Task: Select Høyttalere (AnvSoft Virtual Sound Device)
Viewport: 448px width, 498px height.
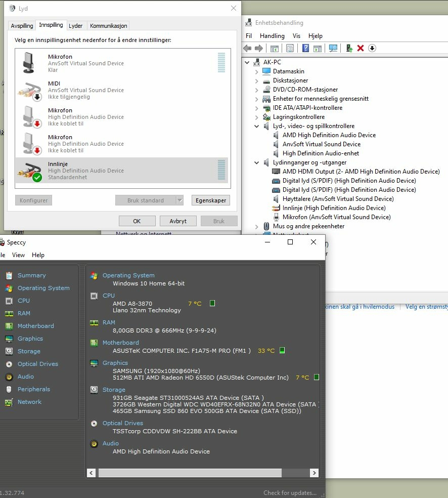Action: click(338, 199)
